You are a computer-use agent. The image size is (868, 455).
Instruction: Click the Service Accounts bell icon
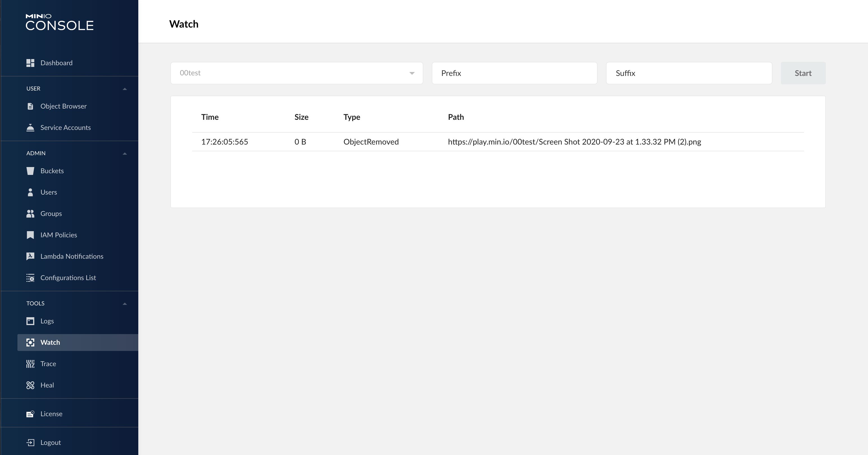(x=30, y=128)
